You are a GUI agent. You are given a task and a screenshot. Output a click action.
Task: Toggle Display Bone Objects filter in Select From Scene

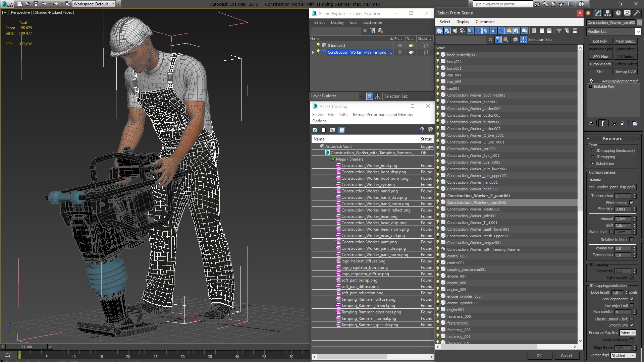[x=501, y=31]
